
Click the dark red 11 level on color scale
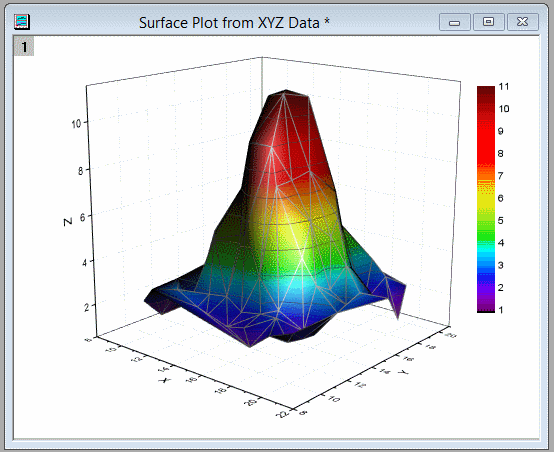point(486,89)
